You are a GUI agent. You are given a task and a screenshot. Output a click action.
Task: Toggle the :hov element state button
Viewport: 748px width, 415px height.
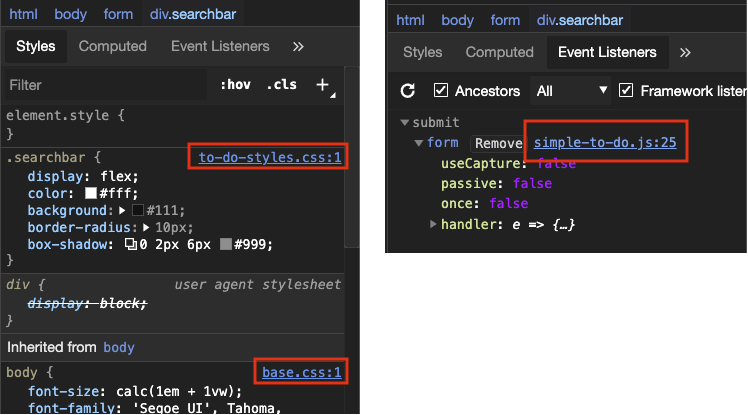point(235,85)
